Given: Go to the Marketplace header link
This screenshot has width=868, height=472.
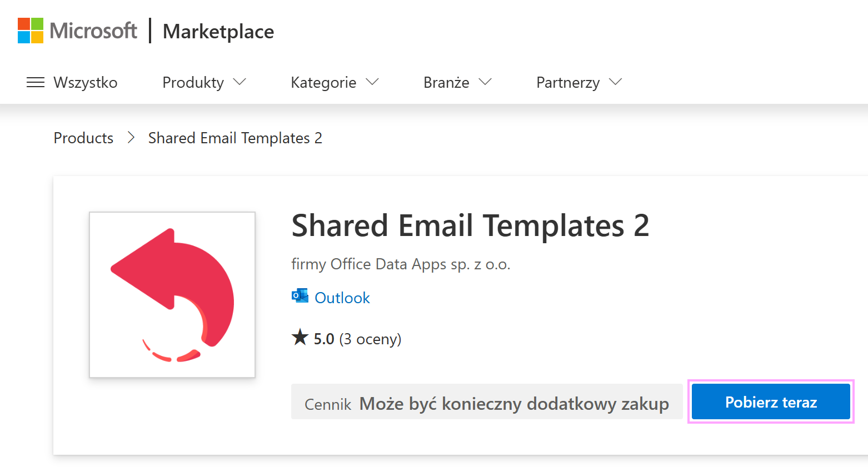Looking at the screenshot, I should pos(218,32).
